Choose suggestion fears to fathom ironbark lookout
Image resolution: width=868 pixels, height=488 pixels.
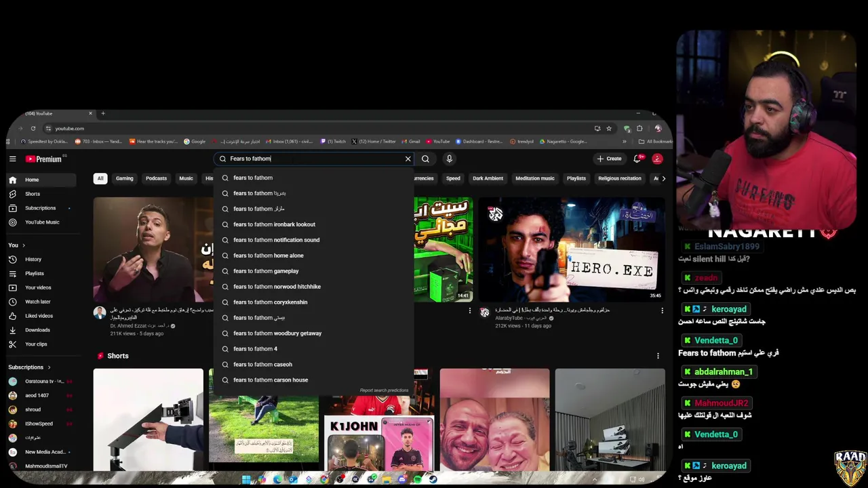click(313, 224)
